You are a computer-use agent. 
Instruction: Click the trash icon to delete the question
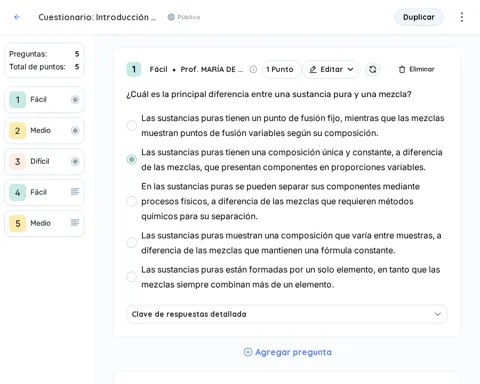pyautogui.click(x=402, y=69)
